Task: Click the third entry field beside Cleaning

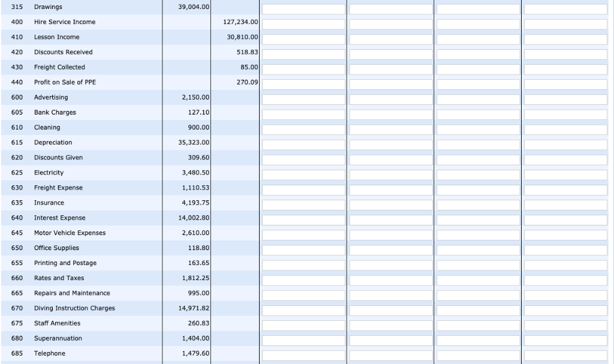Action: click(x=477, y=129)
